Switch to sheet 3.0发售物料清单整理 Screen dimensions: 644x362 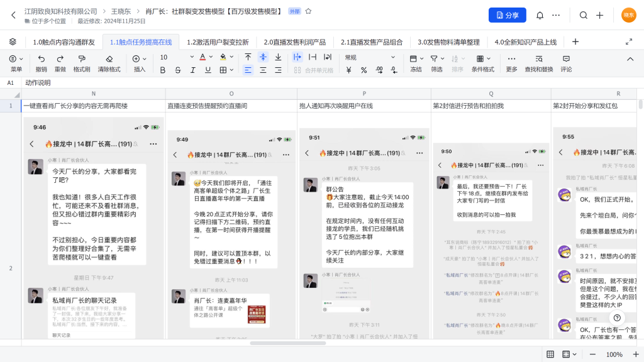(x=448, y=42)
